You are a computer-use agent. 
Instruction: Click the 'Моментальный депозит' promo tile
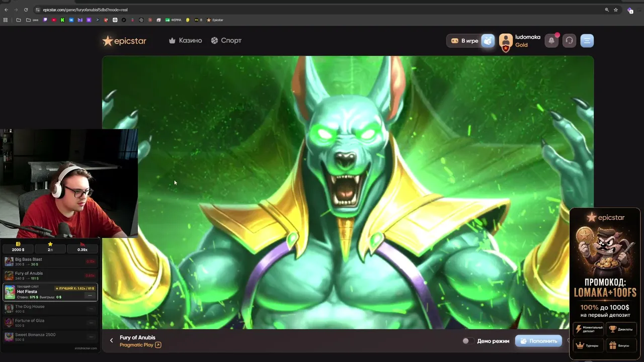588,329
